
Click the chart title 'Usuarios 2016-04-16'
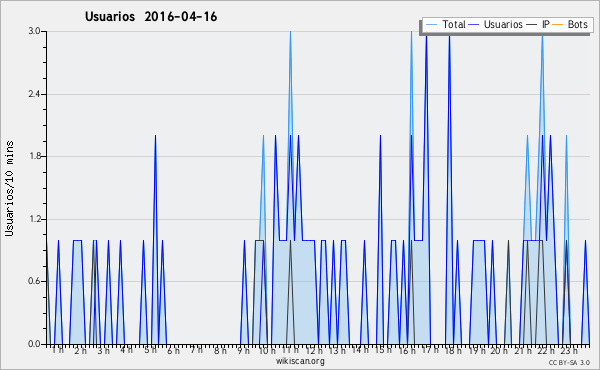coord(151,17)
